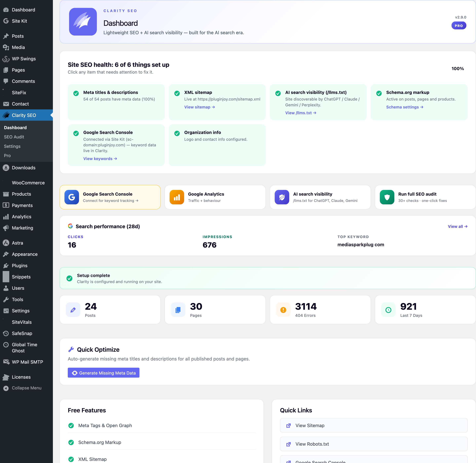Collapse the WordPress admin menu
Screen dimensions: 476x463
tap(26, 388)
